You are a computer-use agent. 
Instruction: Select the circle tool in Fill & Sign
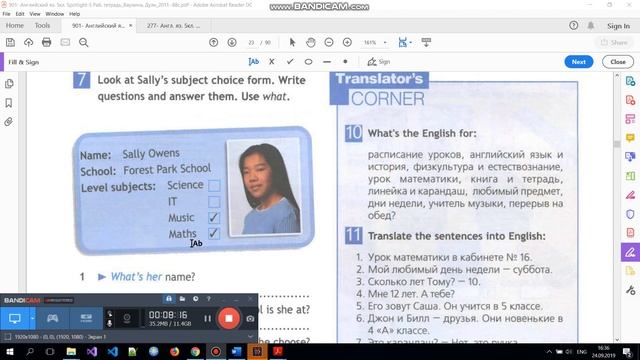(309, 62)
